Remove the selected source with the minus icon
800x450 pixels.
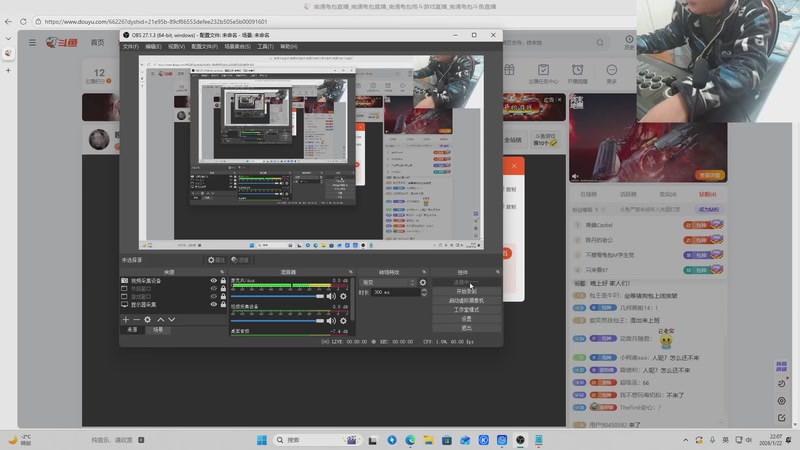coord(136,319)
